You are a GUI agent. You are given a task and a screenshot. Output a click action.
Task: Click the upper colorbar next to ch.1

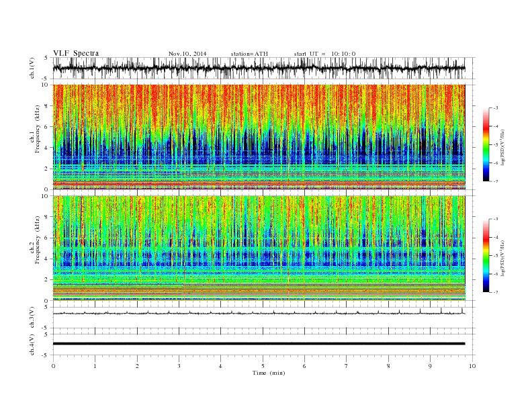486,145
